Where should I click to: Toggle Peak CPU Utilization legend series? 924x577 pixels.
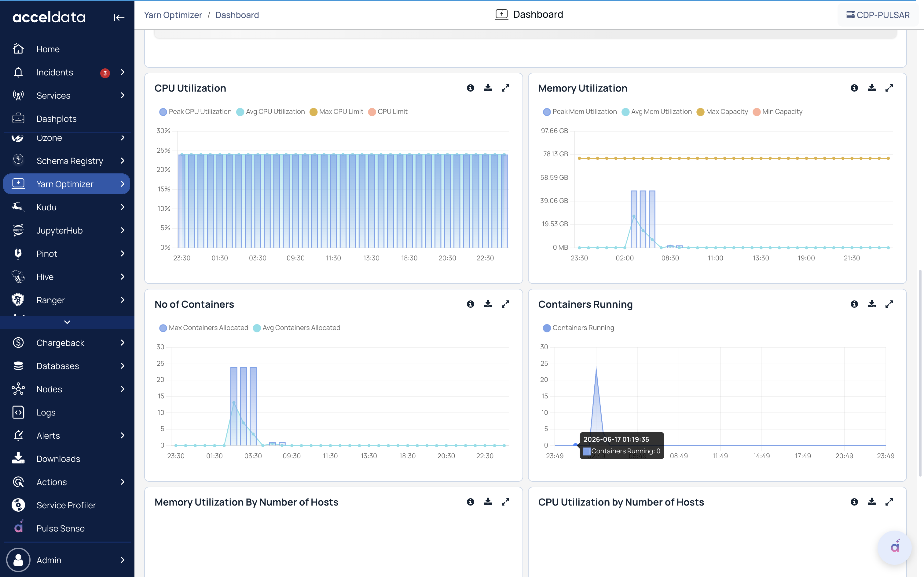click(x=195, y=112)
